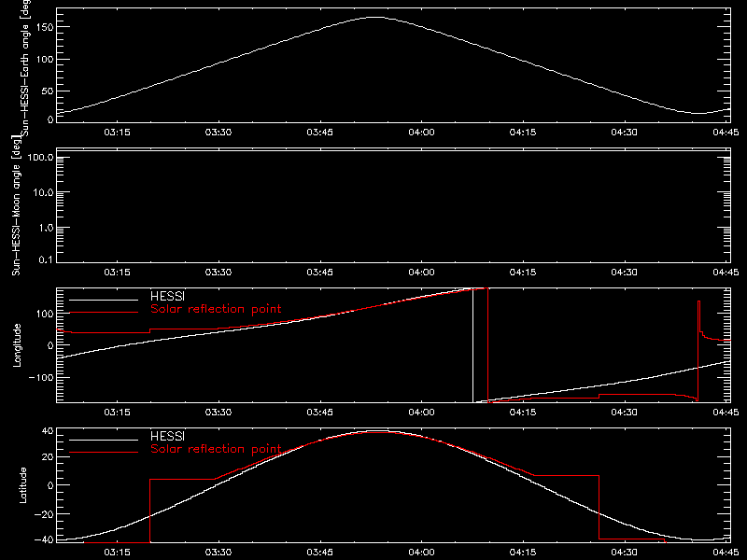
Task: Select the 20 tick on the Latitude axis
Action: pos(48,457)
